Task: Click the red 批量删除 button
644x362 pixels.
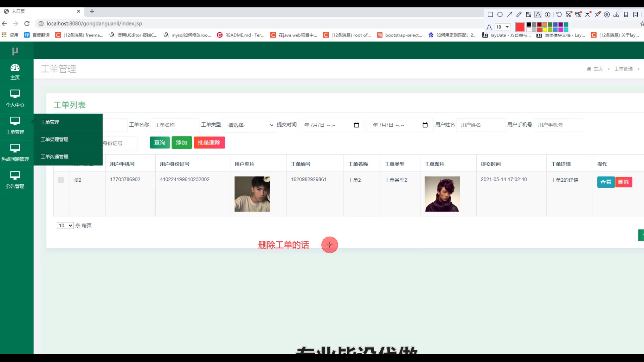Action: 209,142
